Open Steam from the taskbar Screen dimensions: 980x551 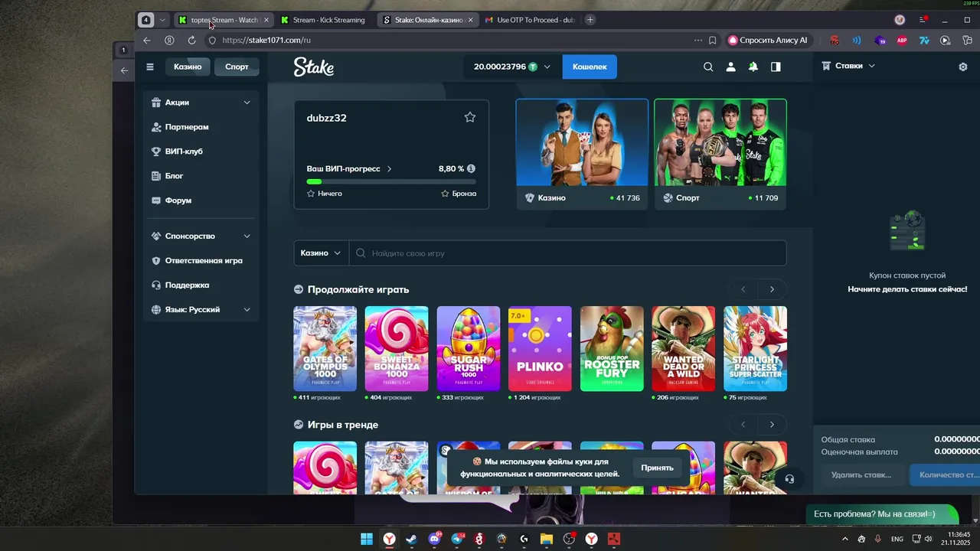[x=412, y=539]
